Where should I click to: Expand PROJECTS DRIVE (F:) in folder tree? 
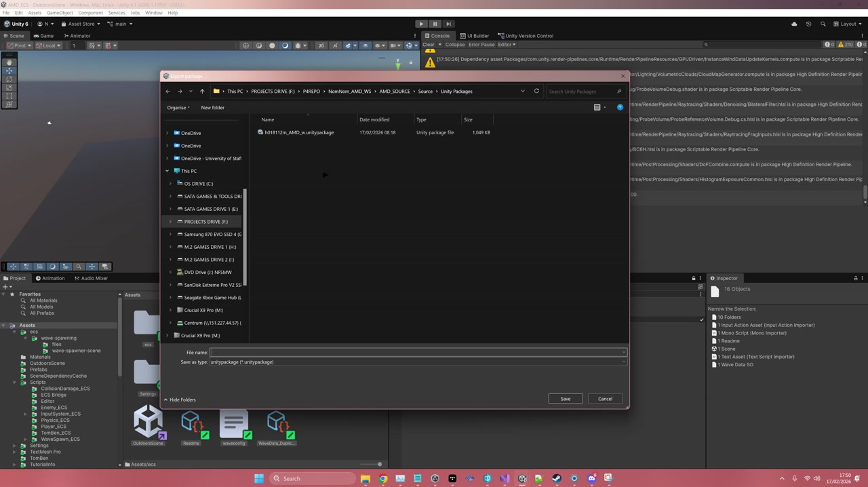(x=171, y=222)
